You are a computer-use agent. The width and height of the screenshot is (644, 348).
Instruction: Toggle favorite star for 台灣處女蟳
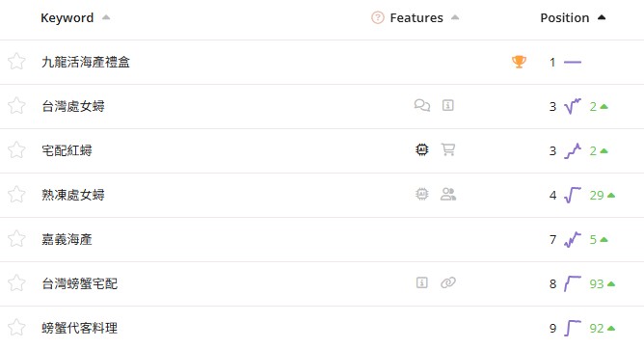pos(16,106)
